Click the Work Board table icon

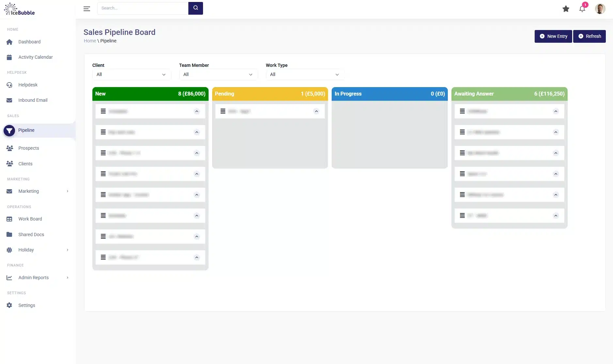[x=9, y=219]
